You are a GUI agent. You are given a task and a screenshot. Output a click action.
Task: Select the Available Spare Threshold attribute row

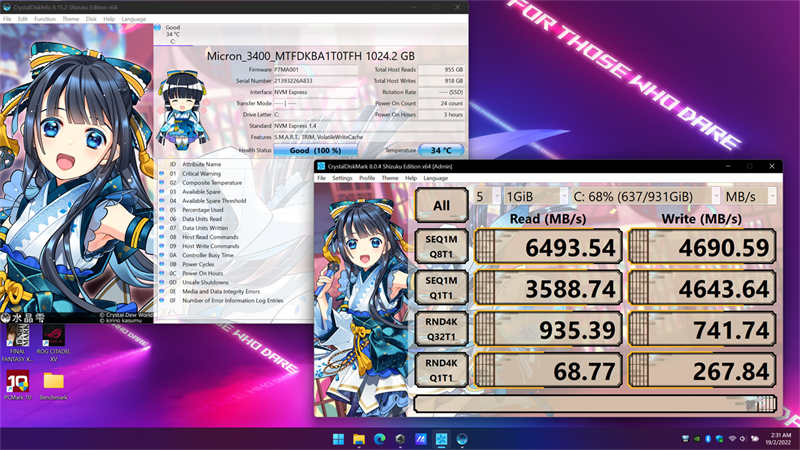click(x=235, y=201)
